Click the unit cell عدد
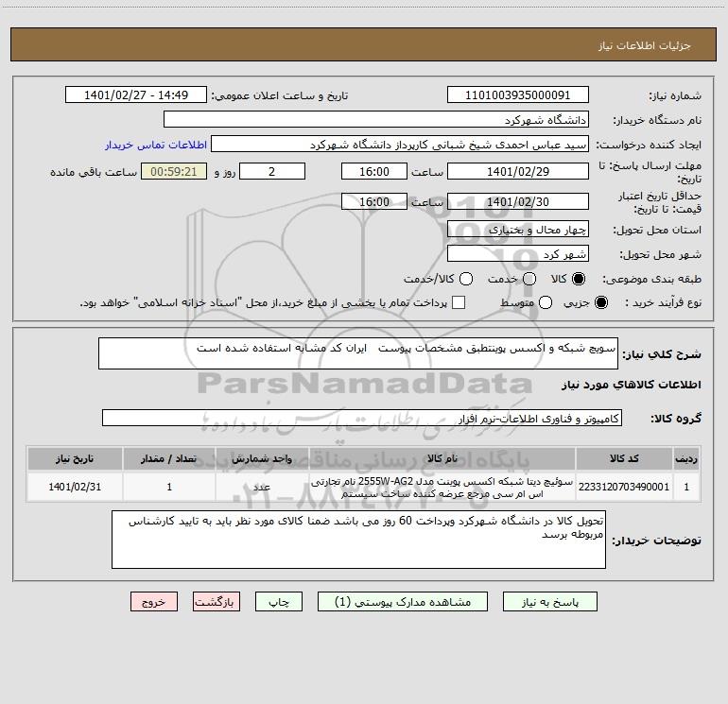Image resolution: width=728 pixels, height=704 pixels. (x=262, y=487)
